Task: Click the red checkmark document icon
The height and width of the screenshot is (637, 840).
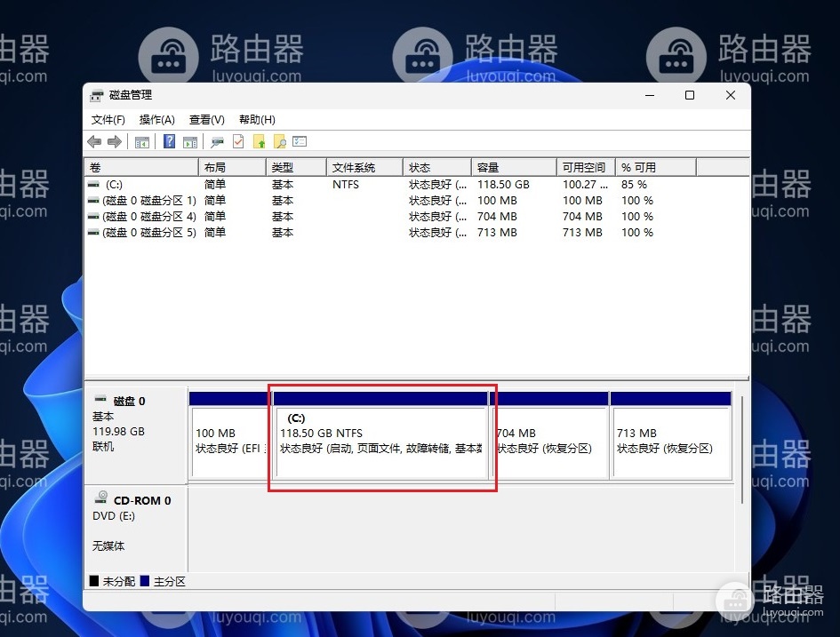Action: 238,141
